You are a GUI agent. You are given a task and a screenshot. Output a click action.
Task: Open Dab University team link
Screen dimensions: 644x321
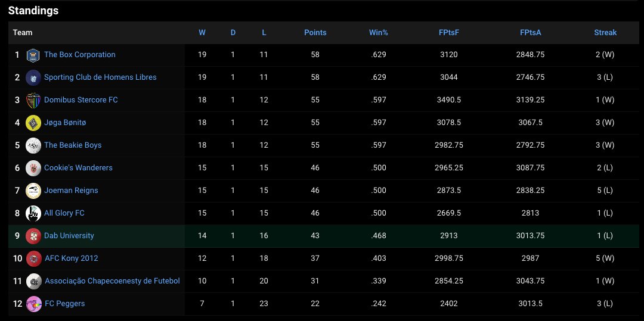click(69, 235)
